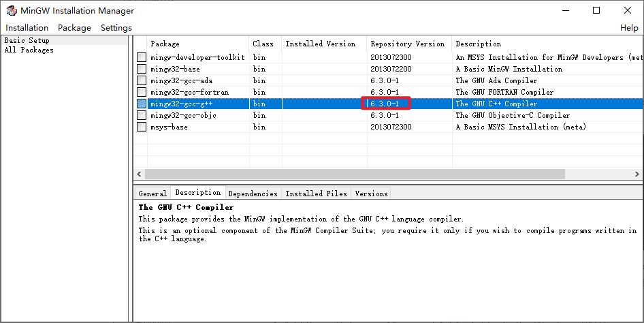Click 'The GNU FORTRAN Compiler' description cell
The height and width of the screenshot is (323, 644).
click(x=504, y=91)
